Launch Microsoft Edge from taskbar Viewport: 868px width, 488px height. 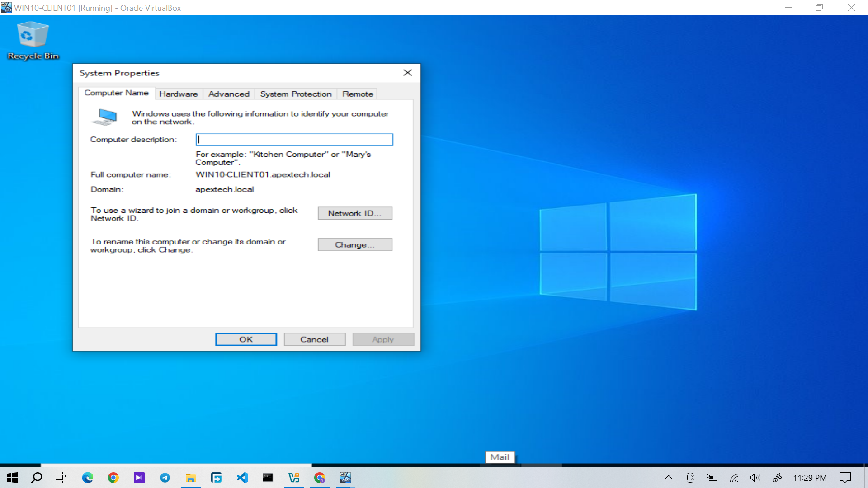tap(88, 478)
